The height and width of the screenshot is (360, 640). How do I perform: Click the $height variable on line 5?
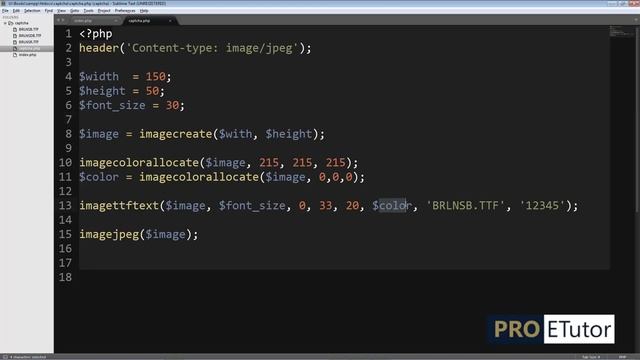pos(102,91)
